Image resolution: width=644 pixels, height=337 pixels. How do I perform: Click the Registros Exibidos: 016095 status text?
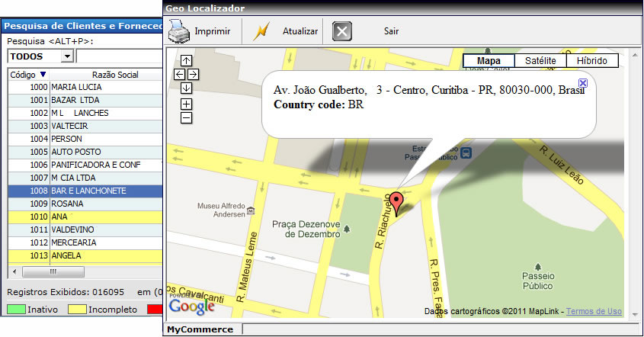pos(66,292)
